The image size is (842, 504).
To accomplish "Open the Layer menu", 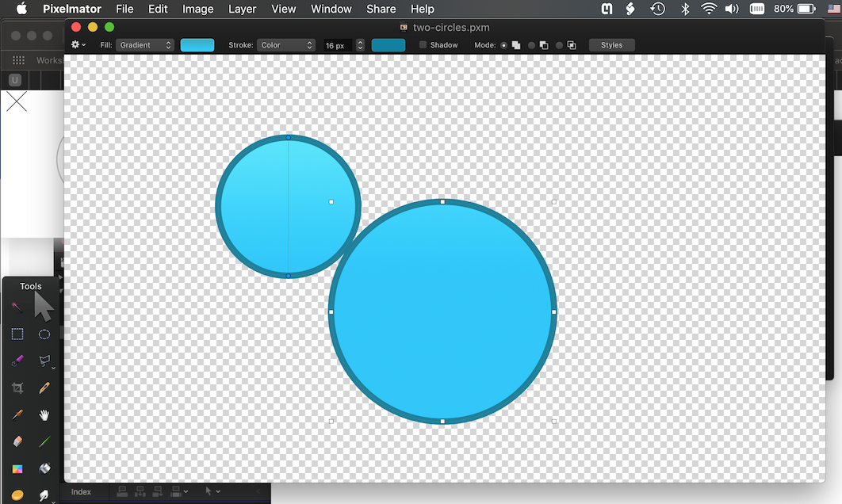I will 242,9.
